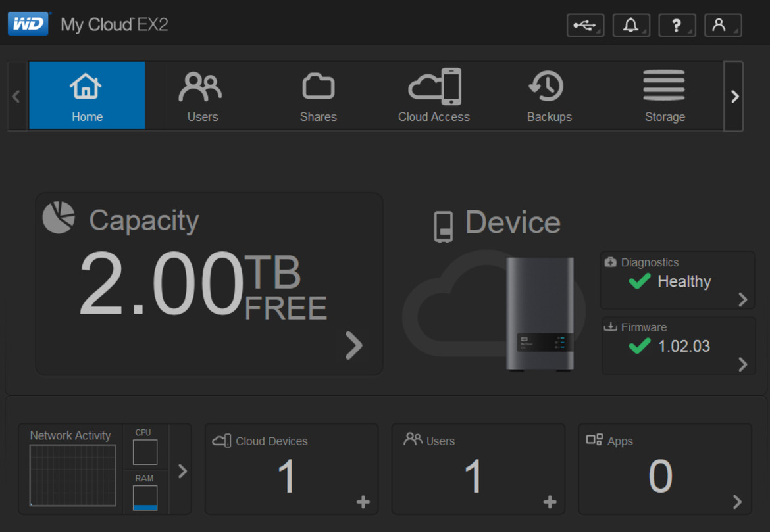Open the Shares tab
Screen dimensions: 770x532
pyautogui.click(x=319, y=95)
